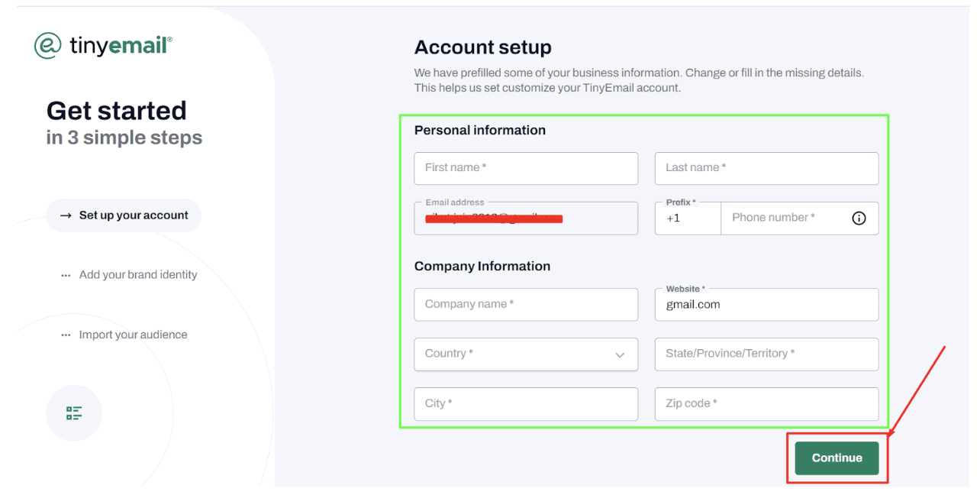Click the dots beside Add your brand identity

66,276
